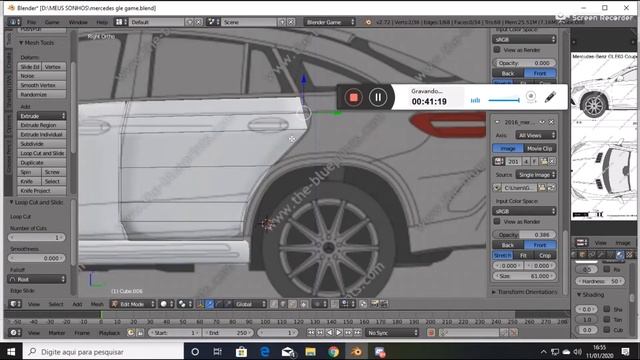Click the screen layout browse icon
The height and width of the screenshot is (360, 640).
[x=121, y=22]
